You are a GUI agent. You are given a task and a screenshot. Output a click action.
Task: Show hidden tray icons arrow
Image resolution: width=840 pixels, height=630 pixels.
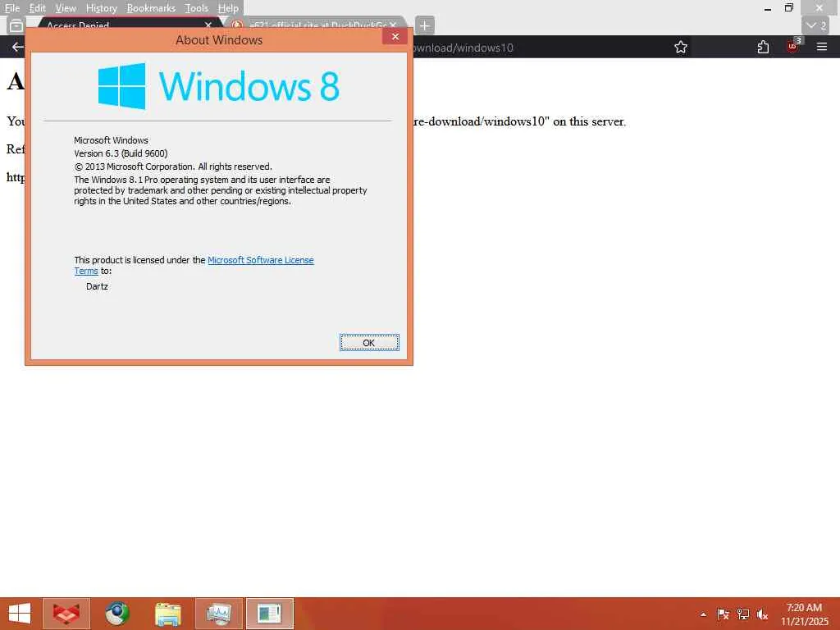703,614
